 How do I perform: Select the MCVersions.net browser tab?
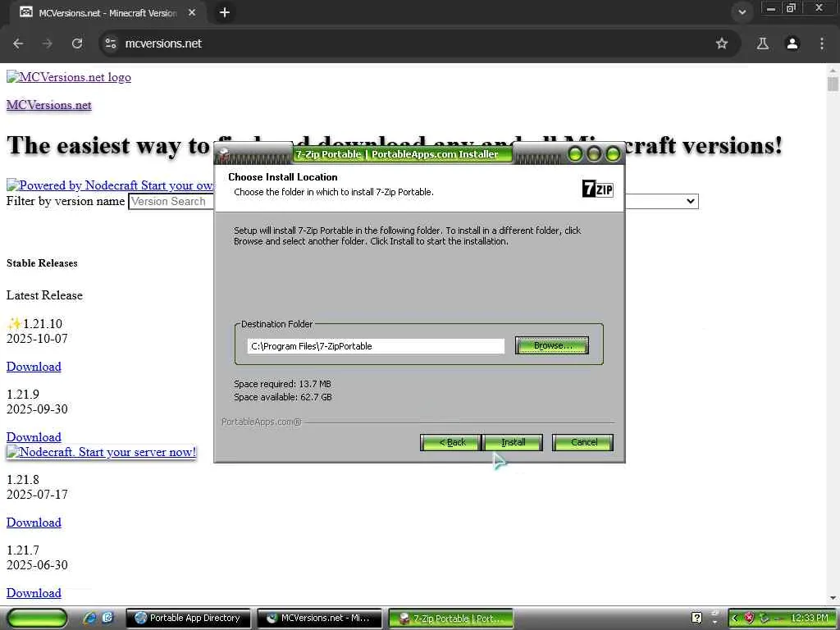(107, 13)
